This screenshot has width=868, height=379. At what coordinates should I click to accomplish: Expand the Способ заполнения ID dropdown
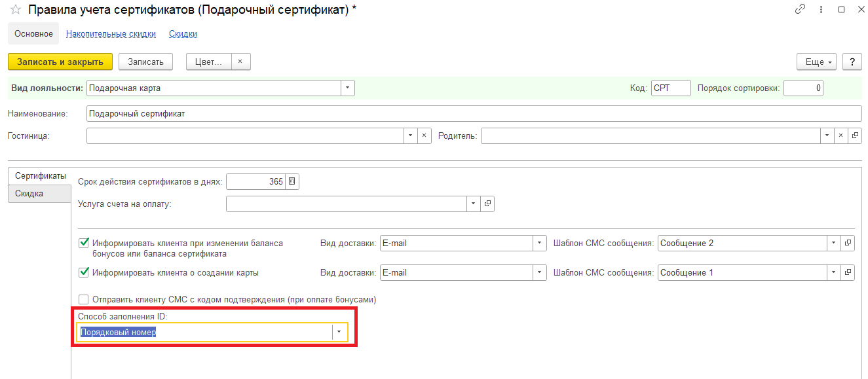pyautogui.click(x=339, y=332)
